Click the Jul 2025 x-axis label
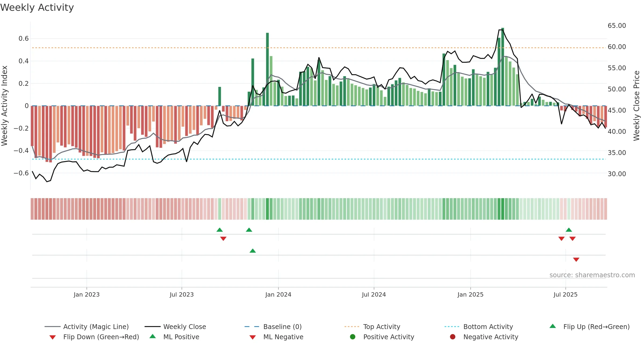The height and width of the screenshot is (362, 644). (565, 294)
